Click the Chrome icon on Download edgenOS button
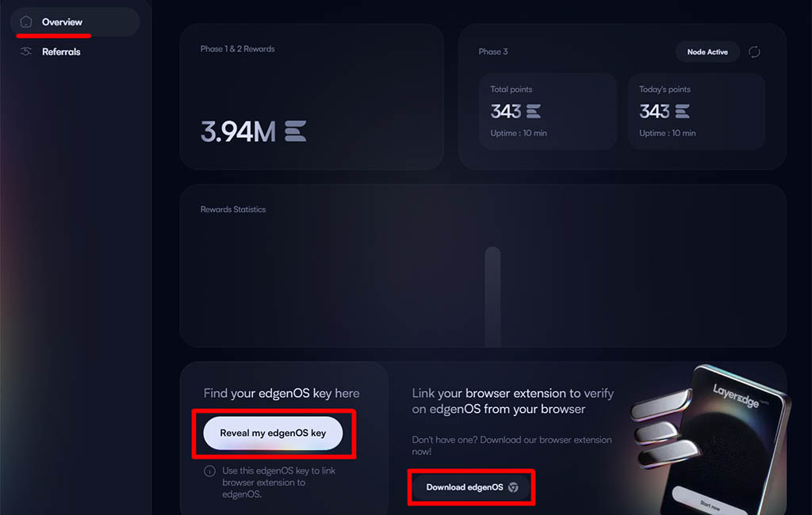 [513, 487]
